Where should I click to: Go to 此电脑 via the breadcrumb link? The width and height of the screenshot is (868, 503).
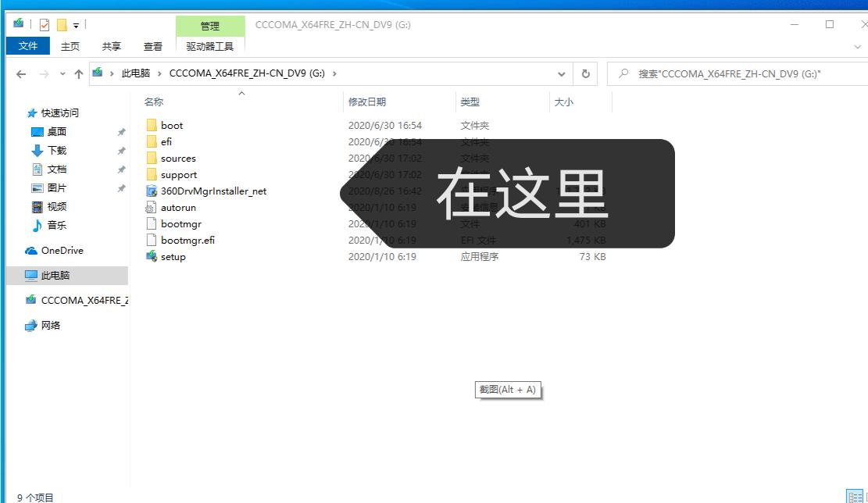point(137,73)
